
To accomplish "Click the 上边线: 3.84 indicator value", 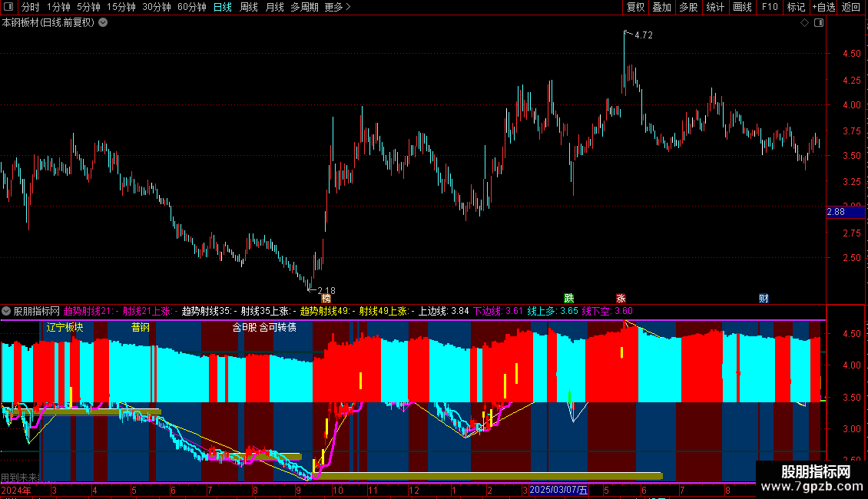I will click(x=443, y=311).
